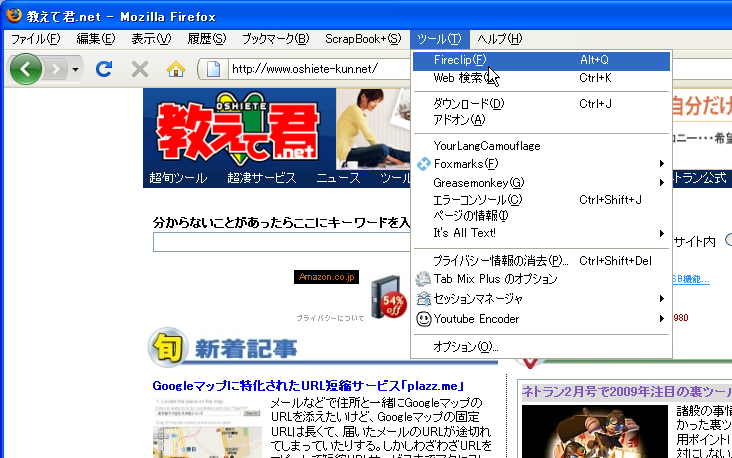Image resolution: width=732 pixels, height=458 pixels.
Task: Open オプション(O)... from the menu
Action: 542,347
